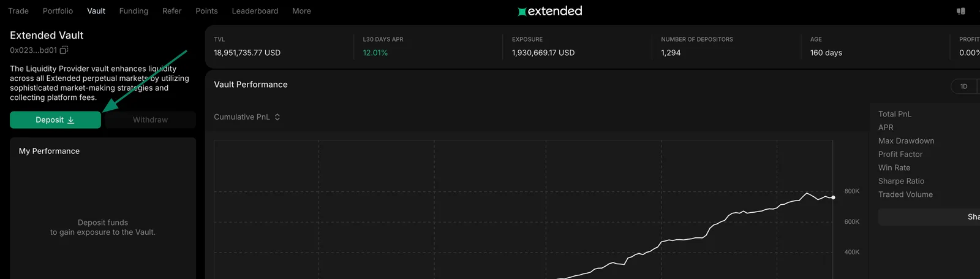
Task: Select the 1D timeframe toggle
Action: coord(964,86)
